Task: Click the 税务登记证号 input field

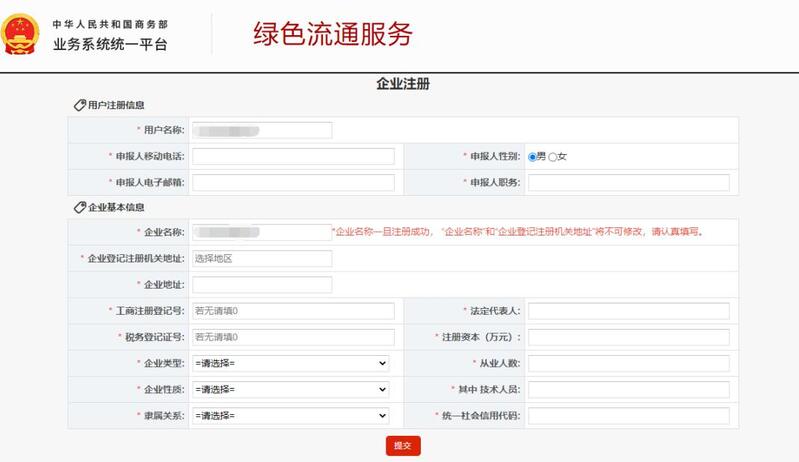Action: tap(293, 337)
